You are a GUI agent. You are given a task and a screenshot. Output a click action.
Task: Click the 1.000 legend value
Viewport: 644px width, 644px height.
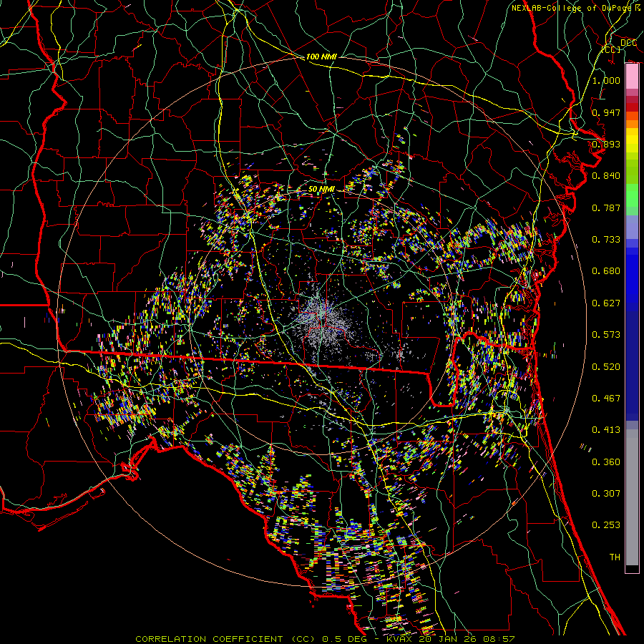[606, 81]
